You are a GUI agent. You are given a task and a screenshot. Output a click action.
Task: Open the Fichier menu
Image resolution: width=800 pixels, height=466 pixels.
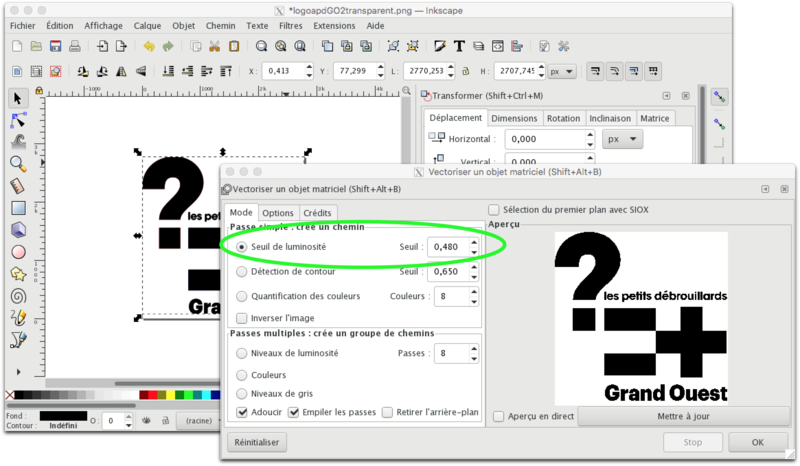point(22,26)
